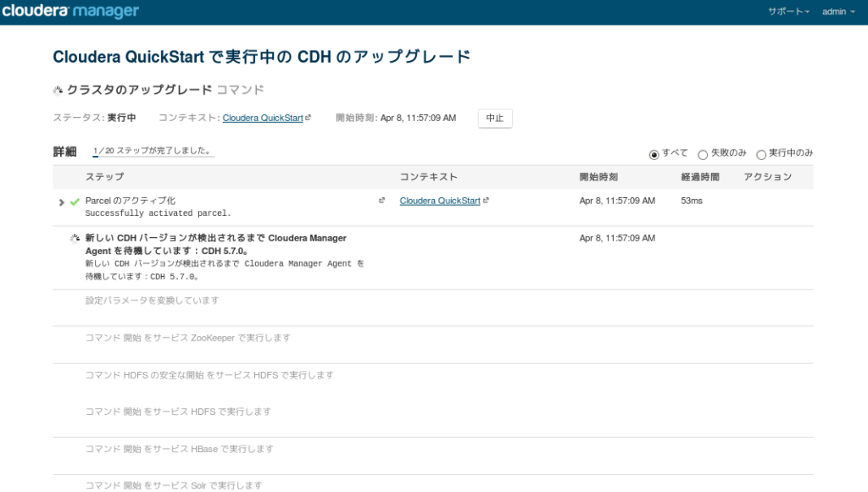Open the admin user dropdown
Image resolution: width=868 pixels, height=492 pixels.
click(x=838, y=12)
